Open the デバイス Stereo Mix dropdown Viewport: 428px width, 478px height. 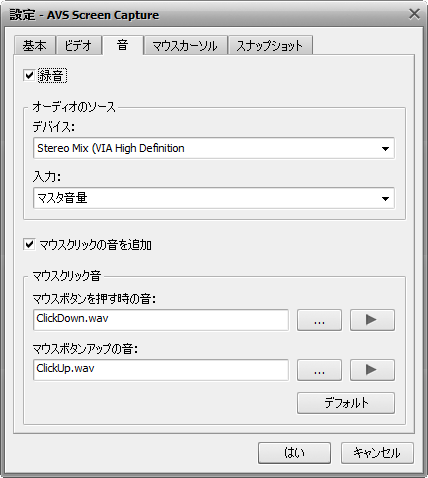(x=214, y=148)
